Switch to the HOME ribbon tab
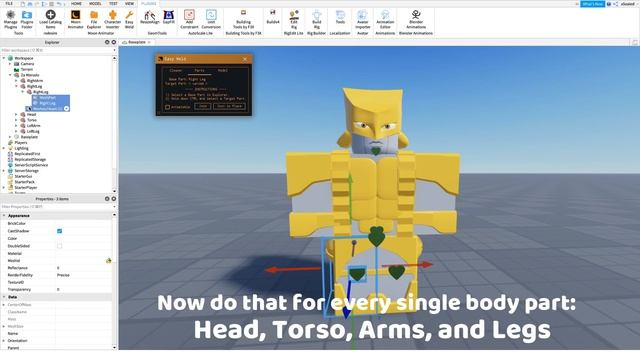This screenshot has height=360, width=640. (x=76, y=3)
